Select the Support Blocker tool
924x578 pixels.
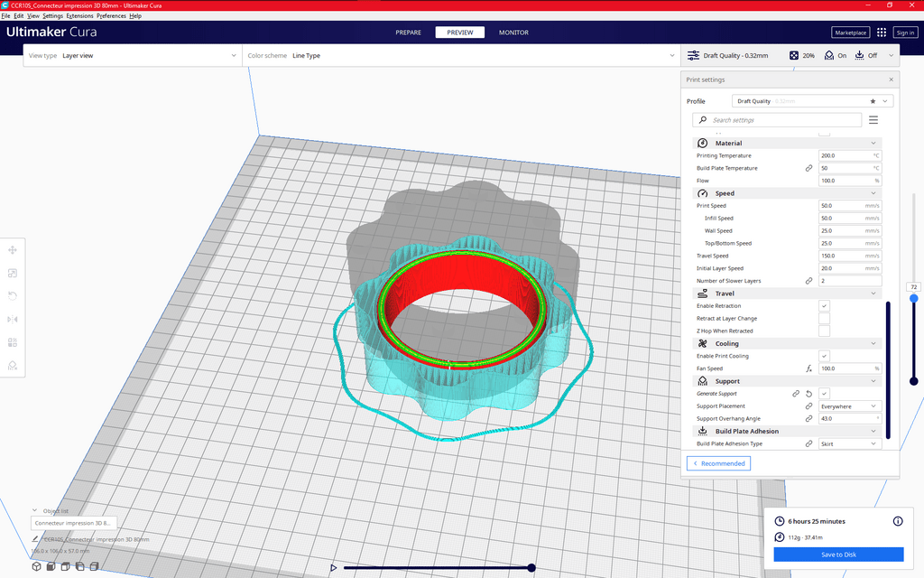(13, 366)
